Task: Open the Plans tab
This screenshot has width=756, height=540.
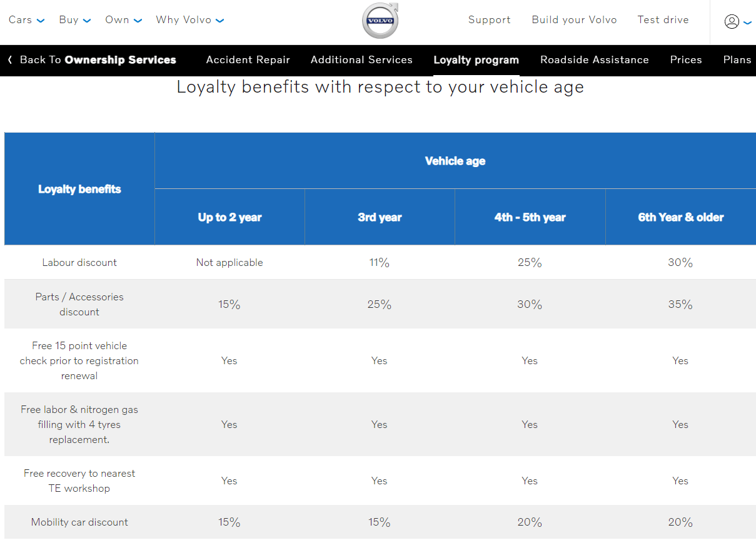Action: [737, 60]
